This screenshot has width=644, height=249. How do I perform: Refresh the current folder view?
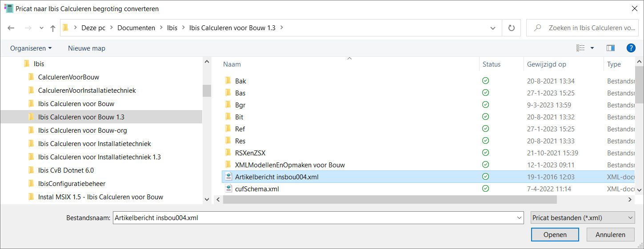pos(511,28)
